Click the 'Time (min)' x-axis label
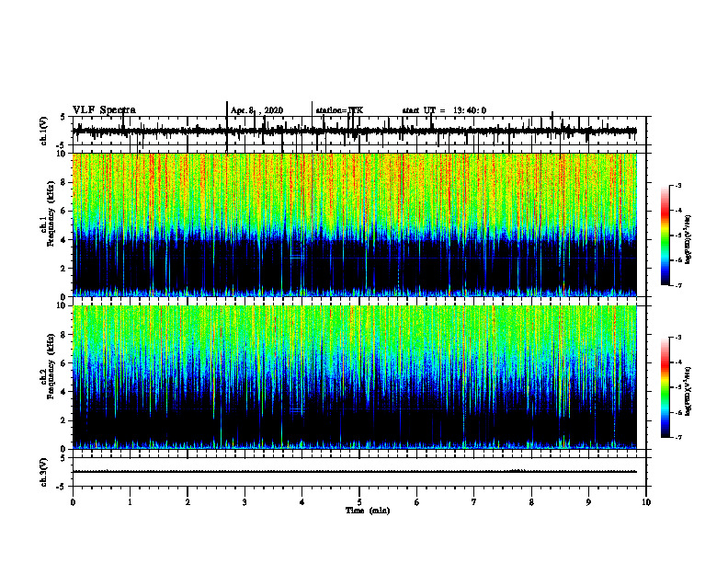 tap(368, 511)
